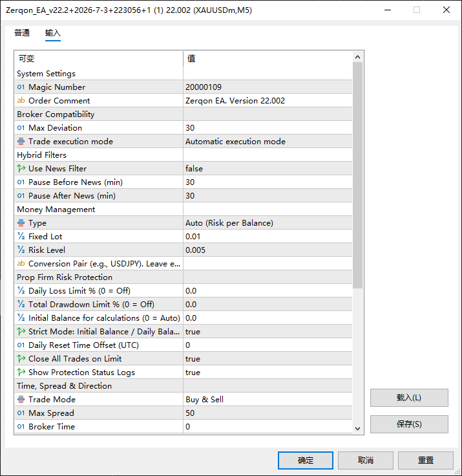462x476 pixels.
Task: Select the Money Management group row
Action: [184, 210]
